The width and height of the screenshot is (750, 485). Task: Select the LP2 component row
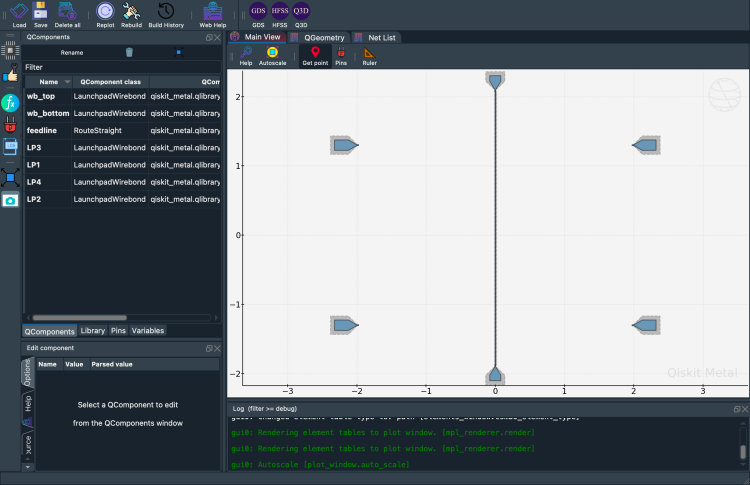pyautogui.click(x=122, y=199)
